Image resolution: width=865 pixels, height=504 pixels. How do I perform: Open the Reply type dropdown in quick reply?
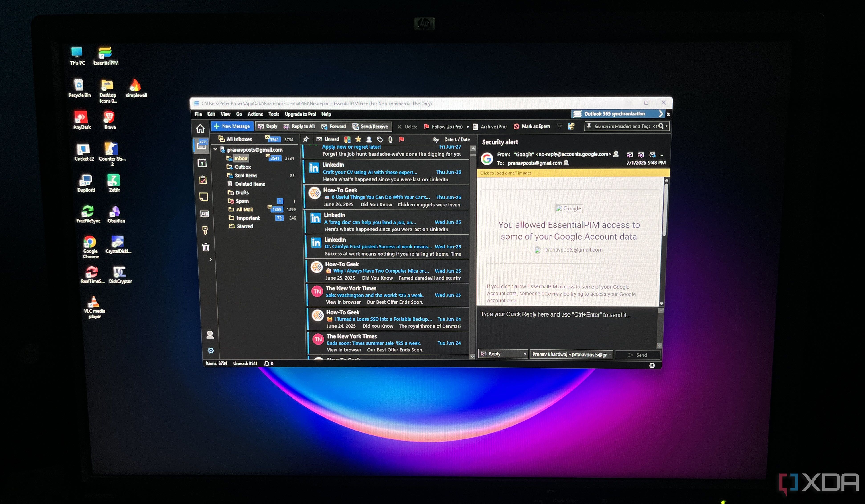[524, 354]
